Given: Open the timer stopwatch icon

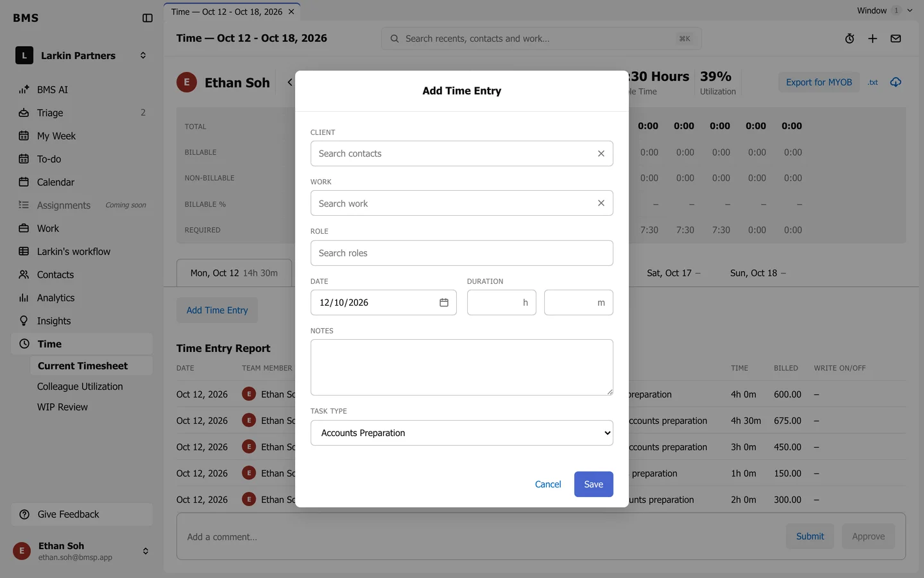Looking at the screenshot, I should click(x=850, y=39).
